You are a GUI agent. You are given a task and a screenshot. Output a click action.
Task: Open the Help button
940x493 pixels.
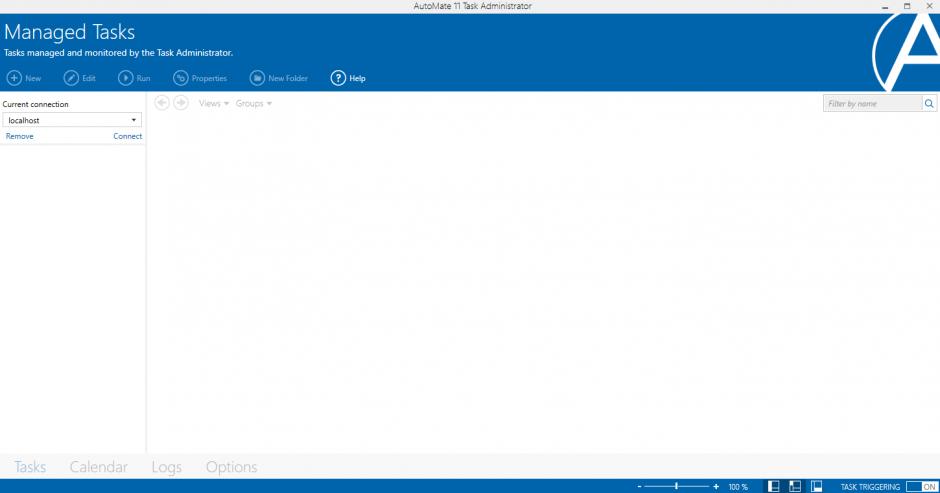[x=348, y=78]
